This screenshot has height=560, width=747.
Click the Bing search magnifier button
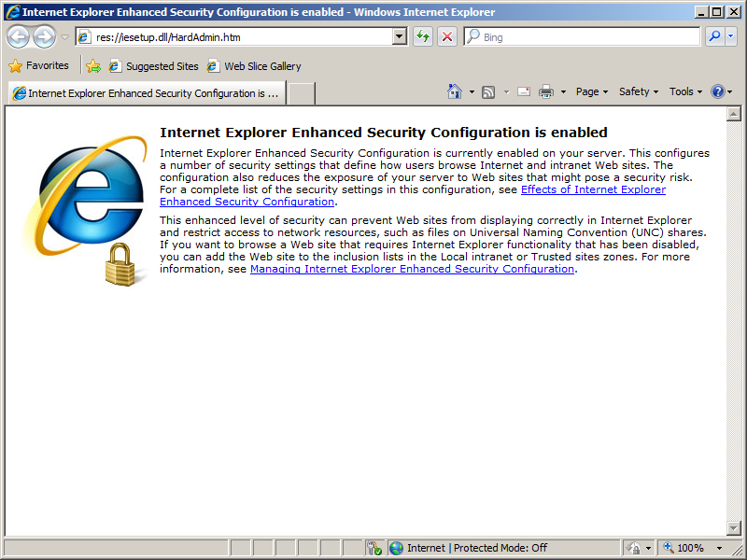[x=714, y=36]
